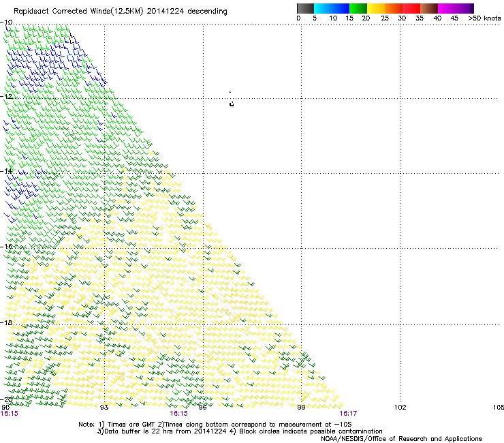Click the orange 25–30 knots legend segment
Viewport: 504px width, 443px height.
pos(394,8)
